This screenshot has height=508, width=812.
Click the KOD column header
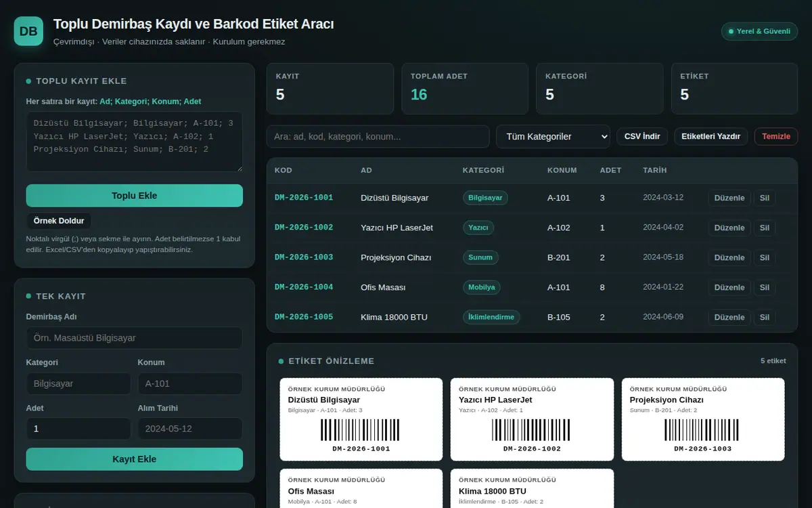(x=284, y=171)
